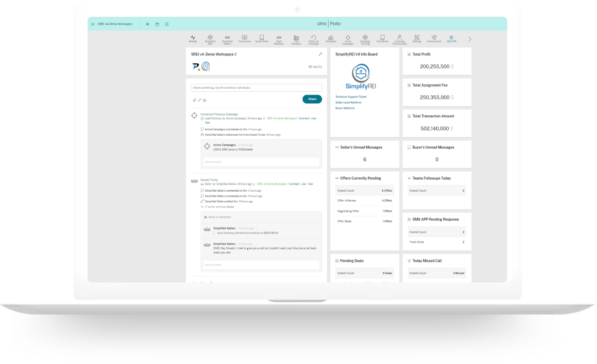Open the Buyer's Unread Messages count 0

tap(437, 159)
